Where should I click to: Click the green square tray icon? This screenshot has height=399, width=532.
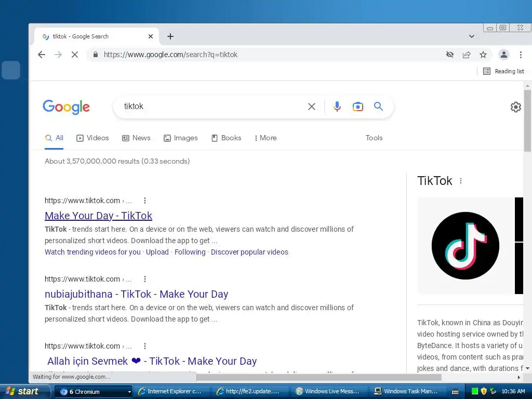click(475, 391)
